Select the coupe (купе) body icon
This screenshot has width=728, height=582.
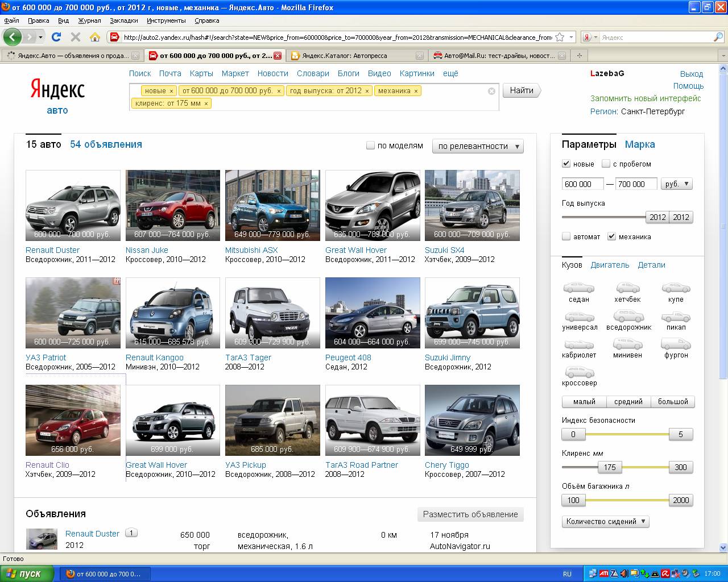pyautogui.click(x=676, y=288)
